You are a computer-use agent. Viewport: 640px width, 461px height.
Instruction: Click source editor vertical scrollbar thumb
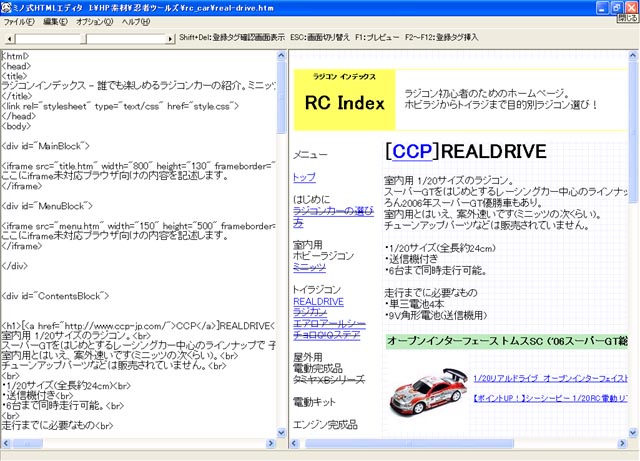[x=281, y=97]
